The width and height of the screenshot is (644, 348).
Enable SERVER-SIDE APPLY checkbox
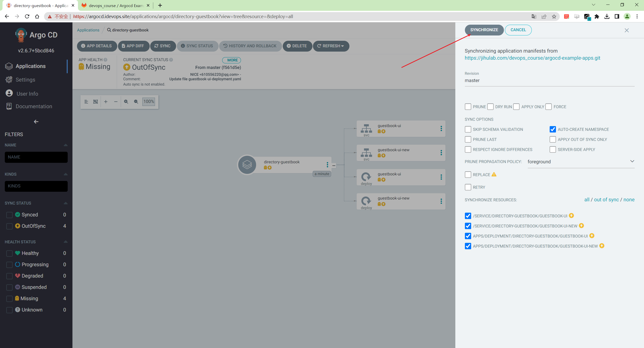[x=553, y=149]
